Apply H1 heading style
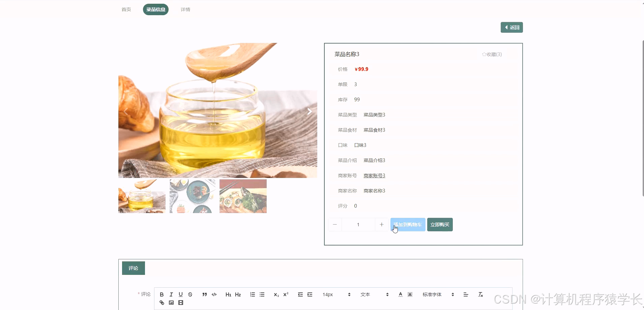644x310 pixels. point(228,294)
